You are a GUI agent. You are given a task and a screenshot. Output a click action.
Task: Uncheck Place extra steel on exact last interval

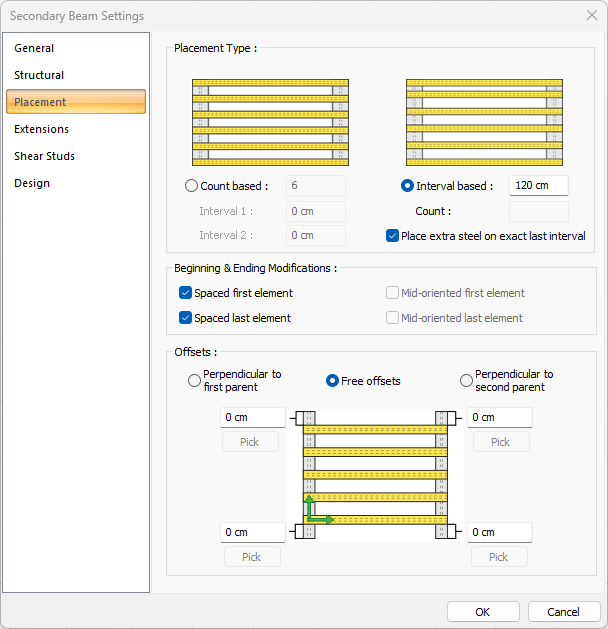click(x=393, y=236)
